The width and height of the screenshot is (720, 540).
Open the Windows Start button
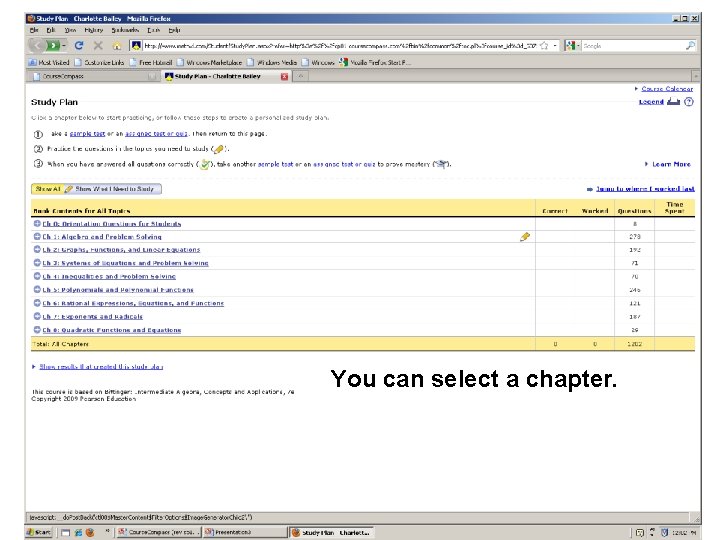pos(39,532)
